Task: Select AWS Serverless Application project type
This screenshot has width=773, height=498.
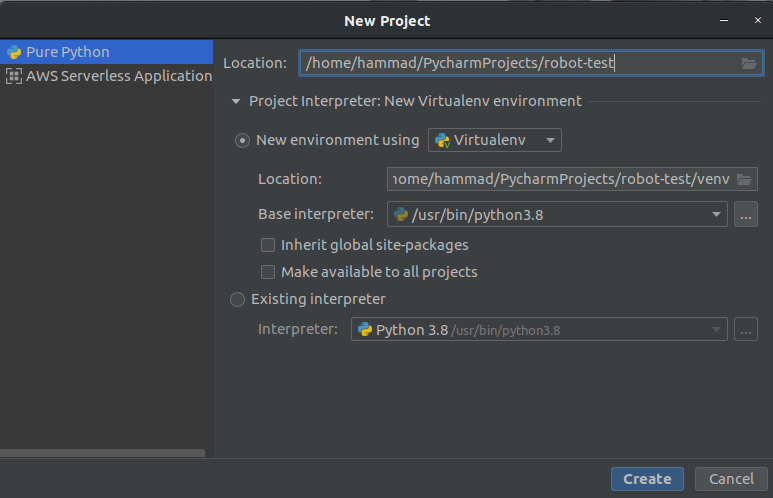Action: pyautogui.click(x=118, y=76)
